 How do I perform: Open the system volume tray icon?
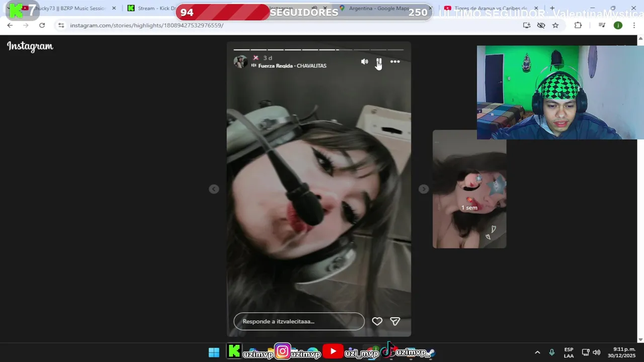pos(597,352)
